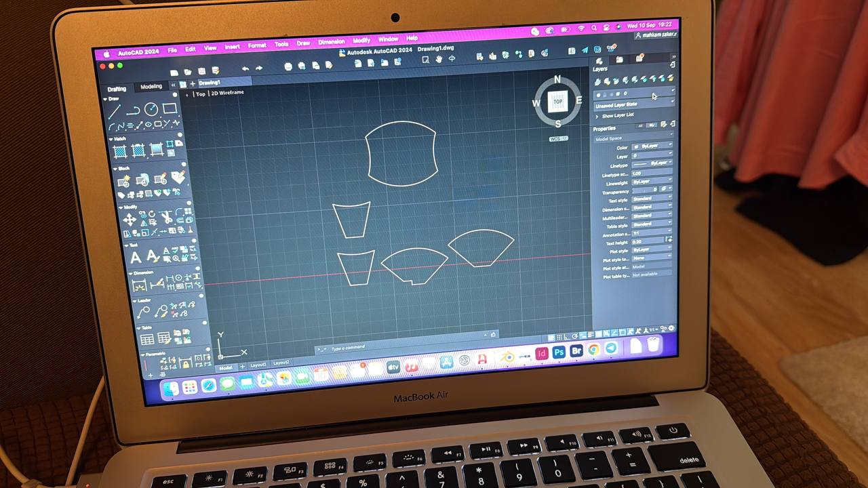Pick the Move tool in Modify panel
The image size is (868, 488).
129,220
